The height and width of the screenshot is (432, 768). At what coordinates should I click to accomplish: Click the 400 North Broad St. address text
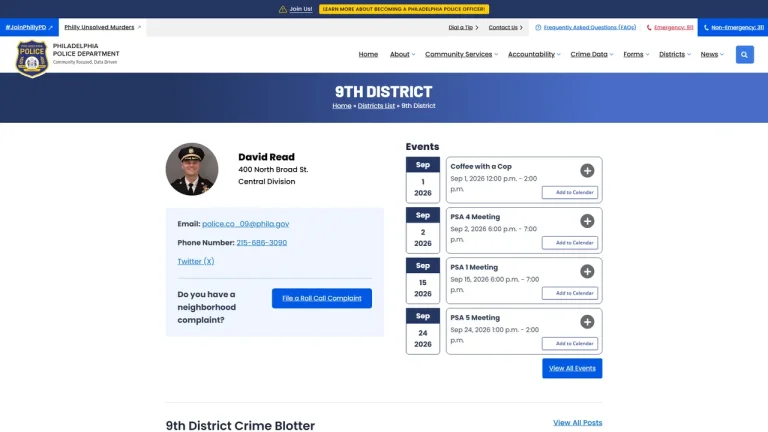point(273,169)
